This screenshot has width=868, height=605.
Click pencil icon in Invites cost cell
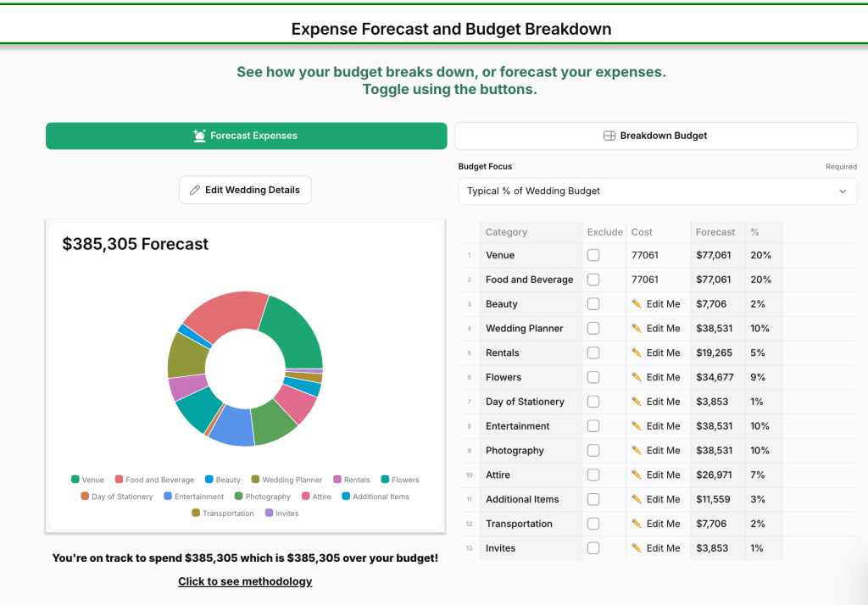(637, 548)
